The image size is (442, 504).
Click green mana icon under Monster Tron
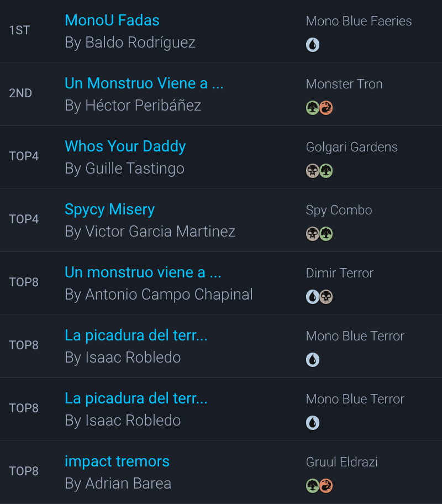(x=313, y=108)
